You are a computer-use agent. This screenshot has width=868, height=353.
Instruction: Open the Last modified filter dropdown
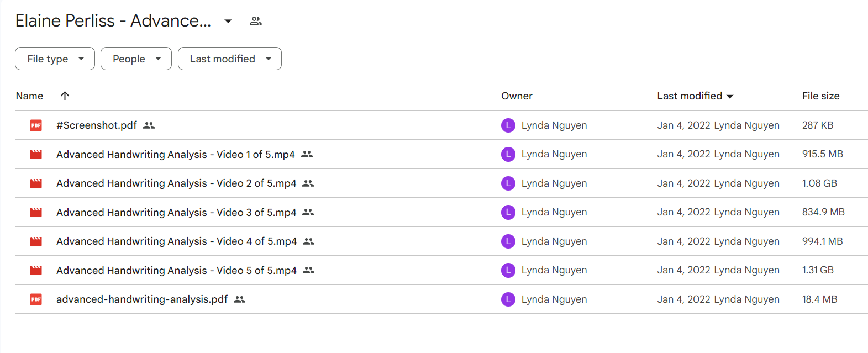(229, 59)
